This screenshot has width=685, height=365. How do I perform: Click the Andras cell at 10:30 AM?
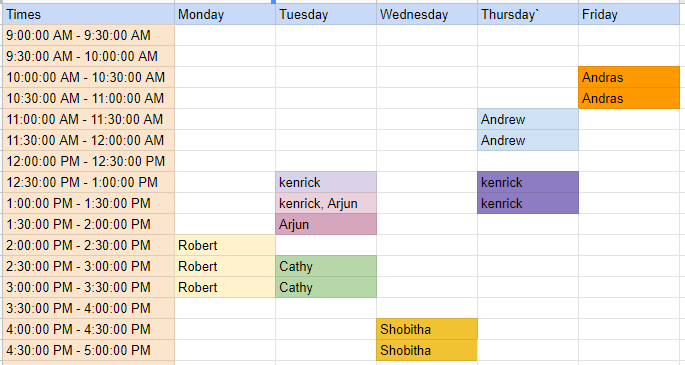coord(629,98)
